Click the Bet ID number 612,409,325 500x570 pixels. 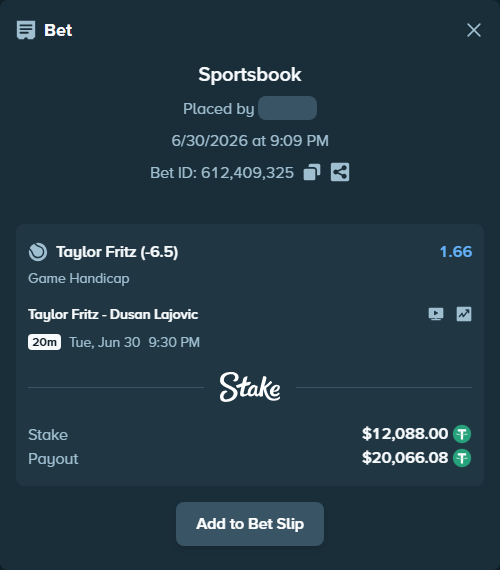coord(247,173)
